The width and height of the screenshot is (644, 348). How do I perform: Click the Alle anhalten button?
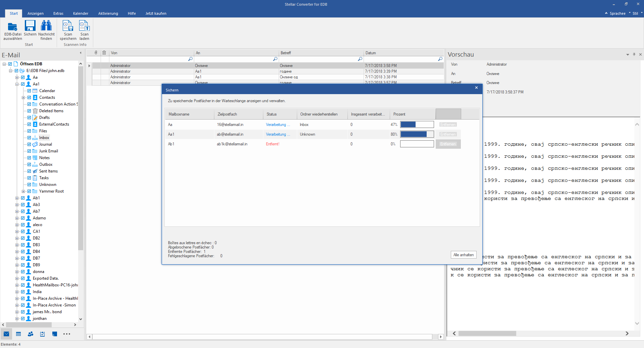pos(464,255)
